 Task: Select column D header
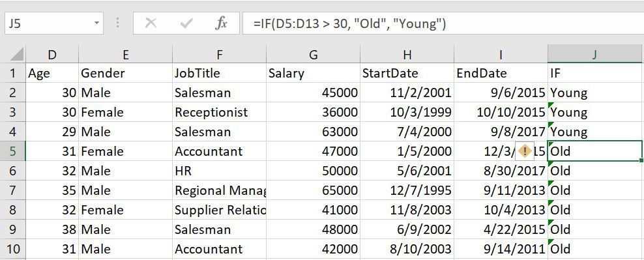click(51, 54)
